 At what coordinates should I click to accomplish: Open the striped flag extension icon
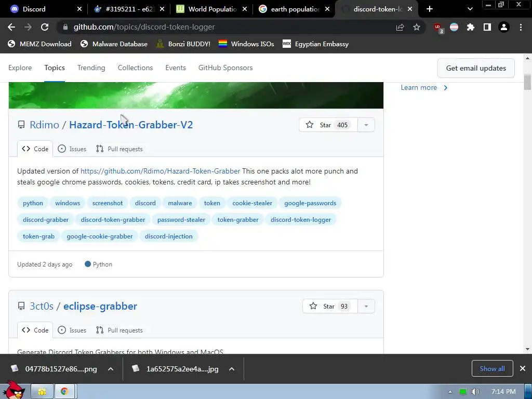454,27
